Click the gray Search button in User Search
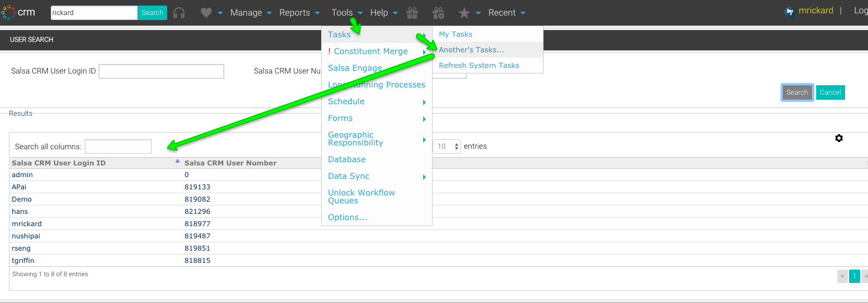Viewport: 868px width, 303px height. click(797, 92)
